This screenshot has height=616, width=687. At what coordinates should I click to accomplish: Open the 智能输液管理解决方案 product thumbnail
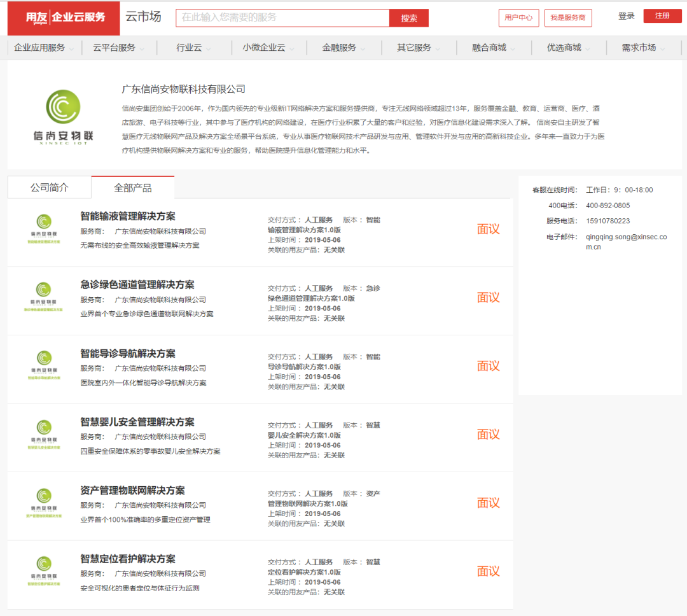tap(44, 228)
